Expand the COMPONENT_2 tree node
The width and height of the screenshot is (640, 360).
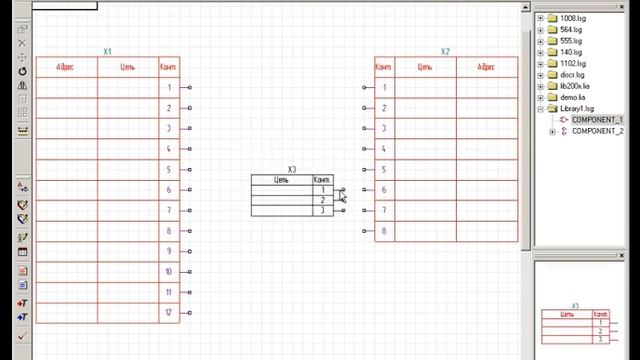coord(552,131)
